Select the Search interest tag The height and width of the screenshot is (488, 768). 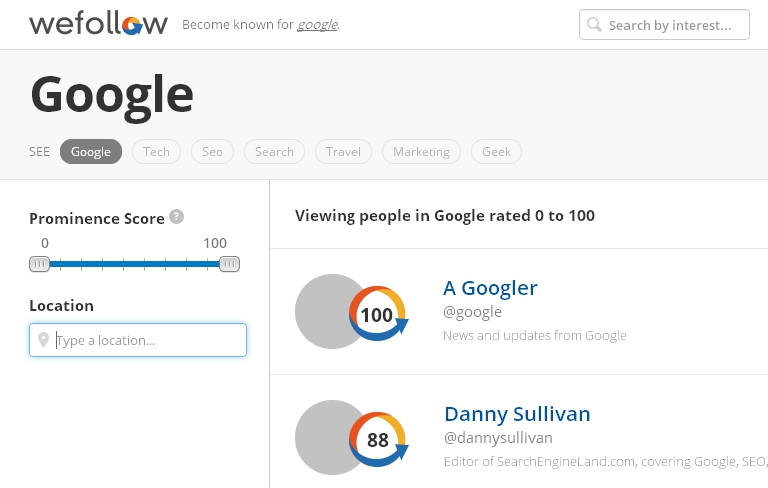click(274, 151)
